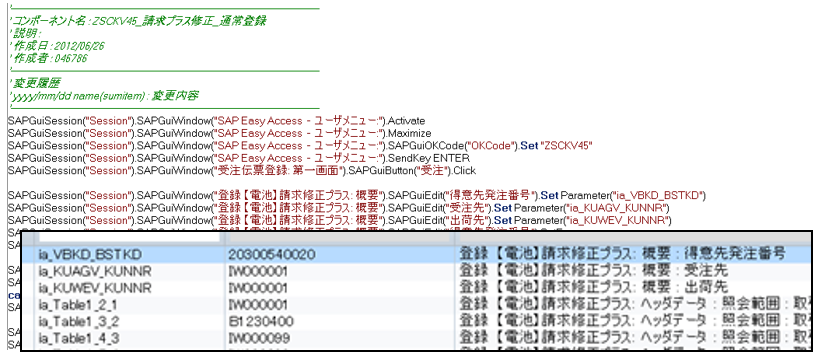The height and width of the screenshot is (360, 824).
Task: Click the 作成日 : 2012/06/26 comment line
Action: (57, 46)
